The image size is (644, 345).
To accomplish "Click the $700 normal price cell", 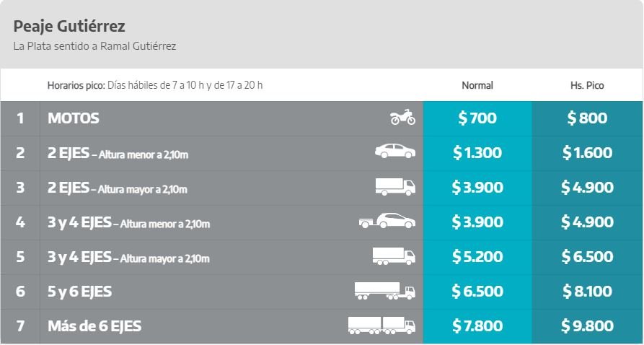I will (x=477, y=118).
